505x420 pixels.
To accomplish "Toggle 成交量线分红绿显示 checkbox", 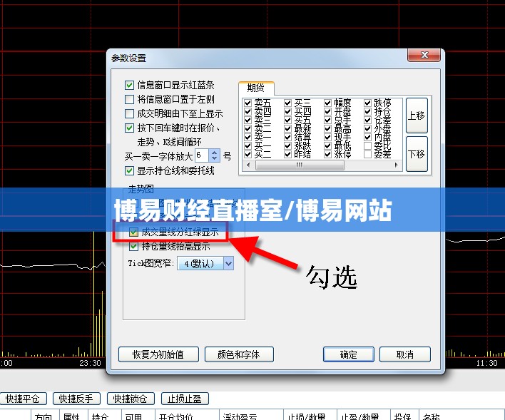I will (133, 232).
